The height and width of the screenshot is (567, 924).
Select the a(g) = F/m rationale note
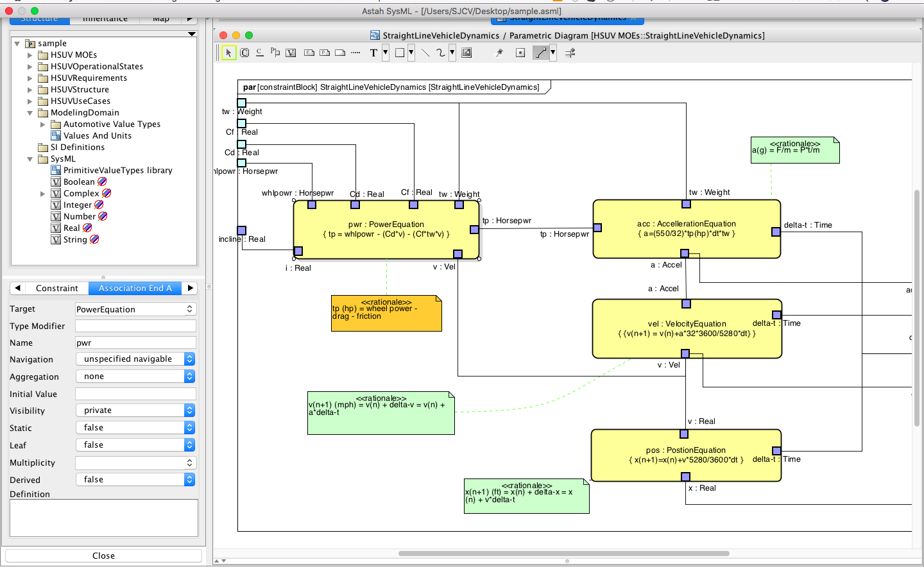[x=795, y=150]
